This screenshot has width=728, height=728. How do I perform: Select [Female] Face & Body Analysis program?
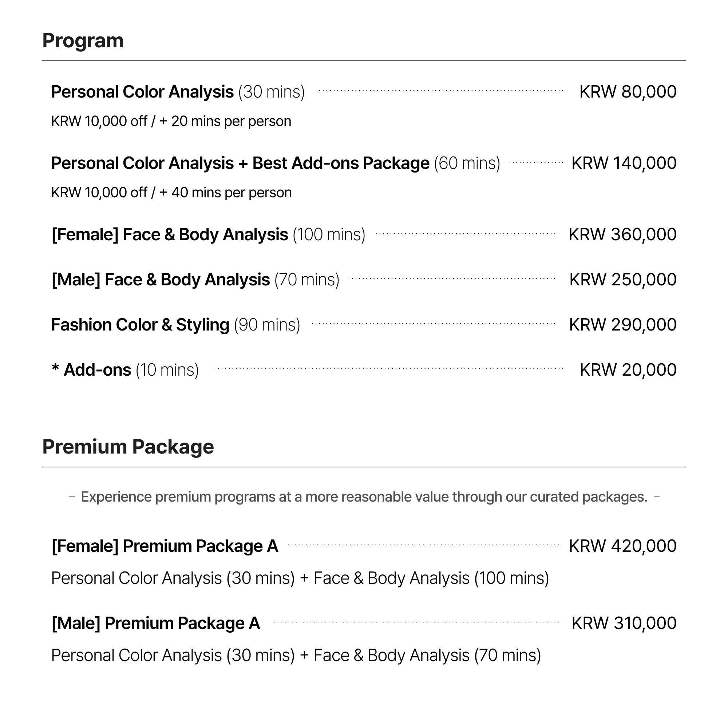pyautogui.click(x=208, y=234)
